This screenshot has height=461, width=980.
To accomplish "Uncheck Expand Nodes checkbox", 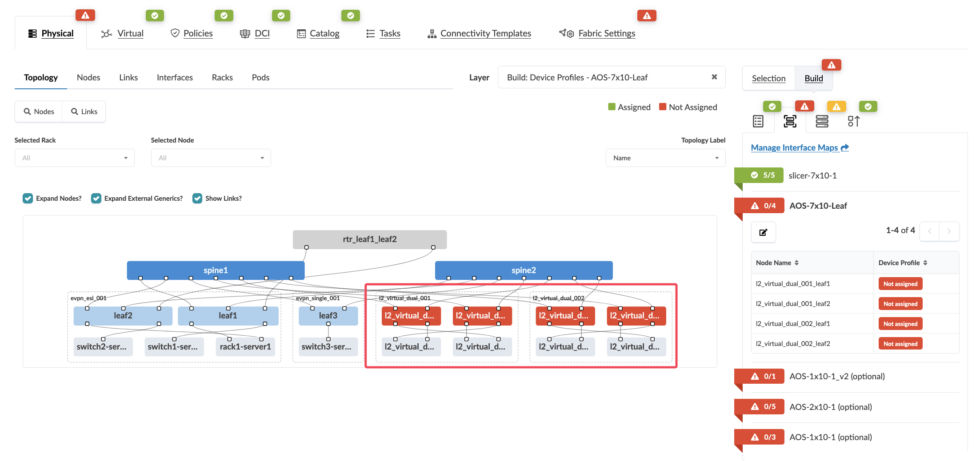I will (x=28, y=199).
